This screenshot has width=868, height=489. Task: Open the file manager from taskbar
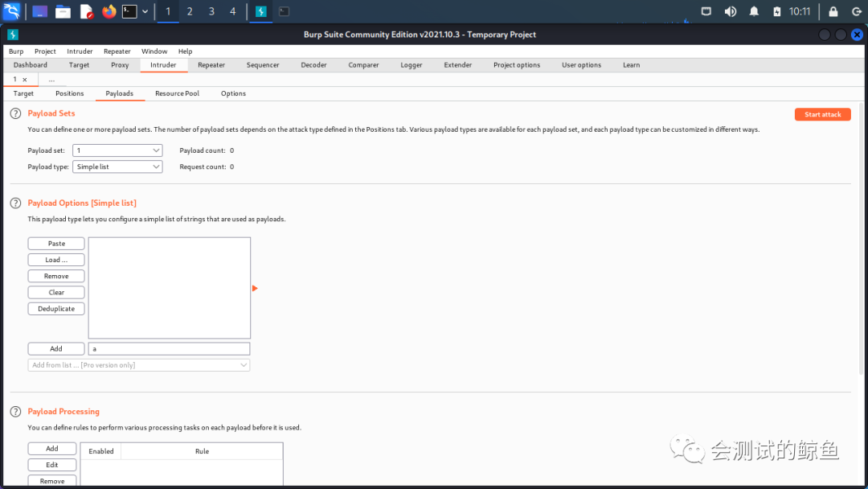63,11
